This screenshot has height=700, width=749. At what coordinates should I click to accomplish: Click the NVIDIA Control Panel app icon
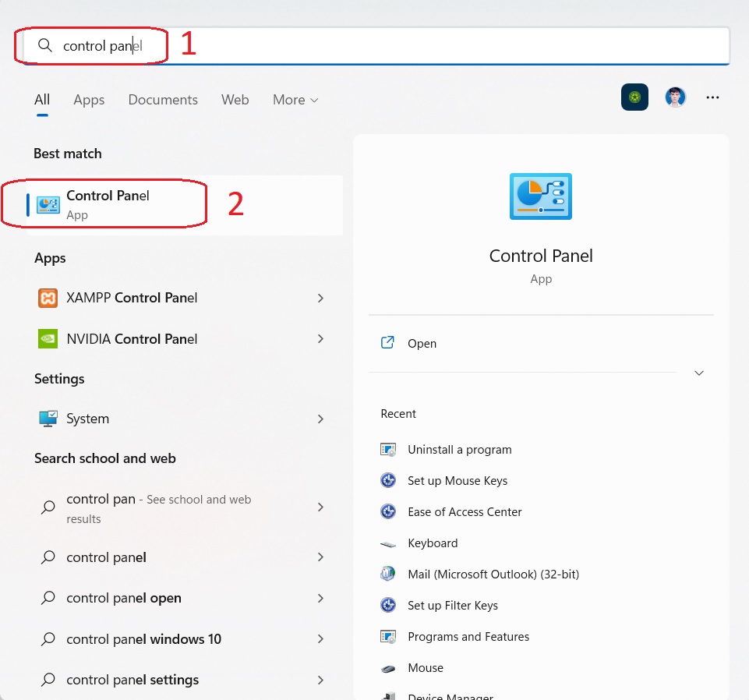[48, 339]
